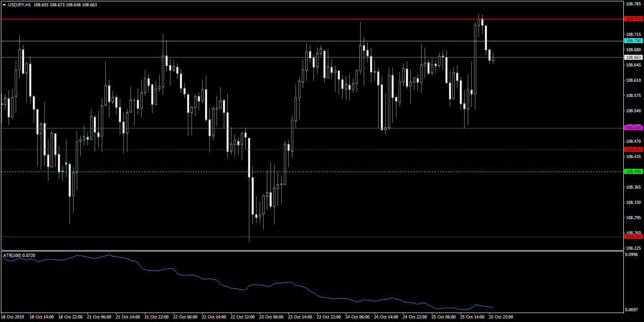The height and width of the screenshot is (322, 644).
Task: Click the current price 108.663 label
Action: tap(634, 57)
